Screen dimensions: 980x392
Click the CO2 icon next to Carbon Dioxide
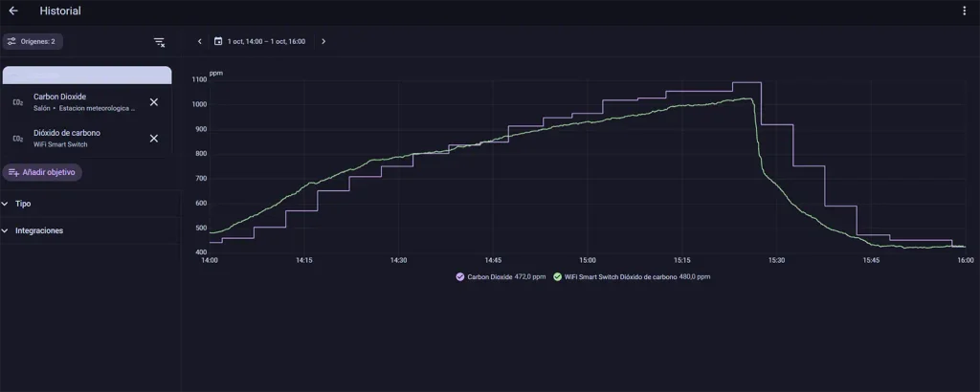18,102
